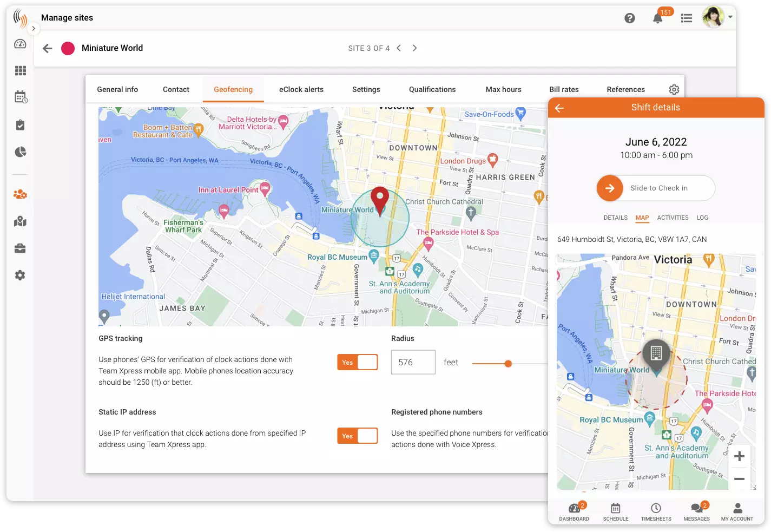Open the help question mark icon
771x532 pixels.
[630, 18]
